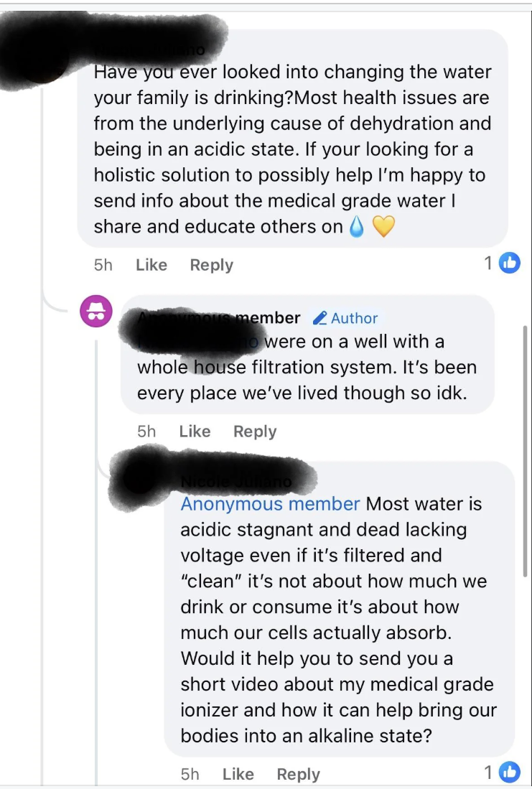Viewport: 532px width, 789px height.
Task: Reply to the whole house filtration comment
Action: [255, 431]
